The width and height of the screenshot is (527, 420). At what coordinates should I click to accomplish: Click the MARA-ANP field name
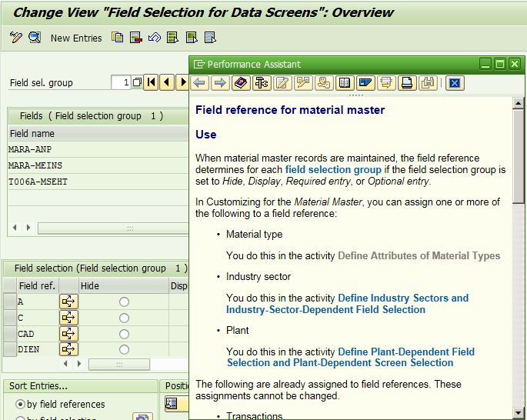point(30,149)
